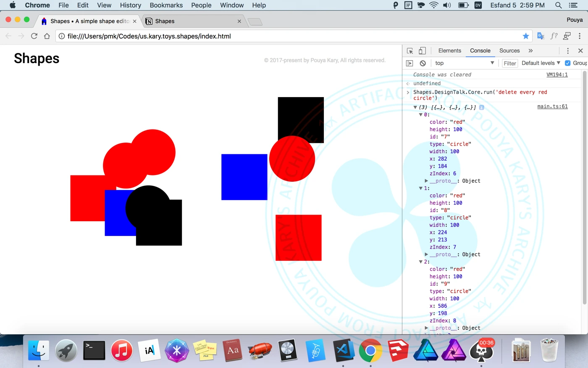588x368 pixels.
Task: Open the main.ts:61 source link
Action: tap(552, 107)
